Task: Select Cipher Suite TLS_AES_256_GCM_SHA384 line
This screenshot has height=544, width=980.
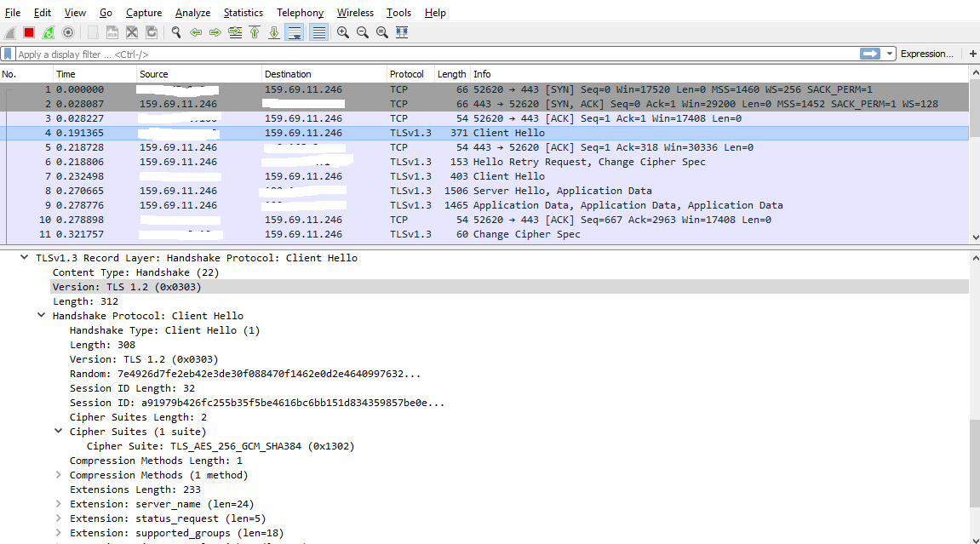Action: pos(221,446)
